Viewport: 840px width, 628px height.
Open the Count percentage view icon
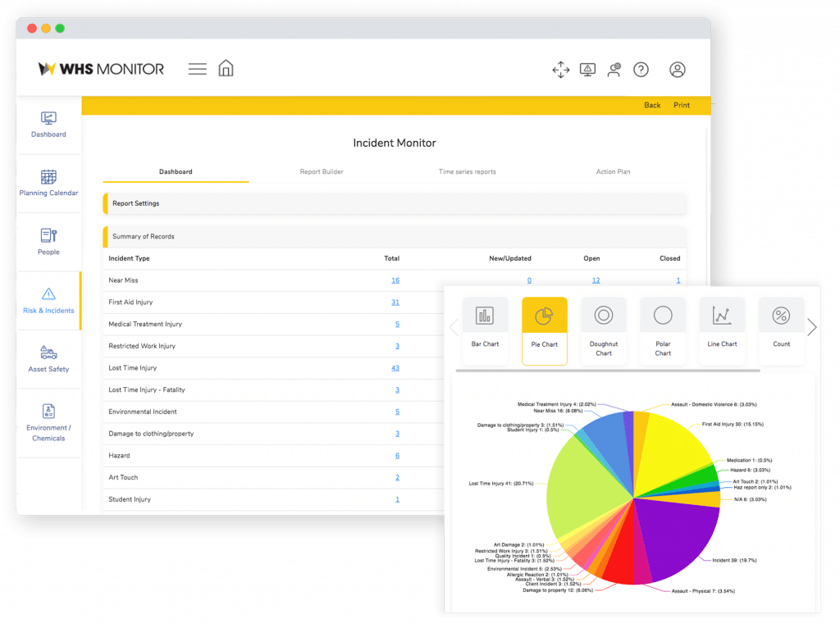(781, 315)
